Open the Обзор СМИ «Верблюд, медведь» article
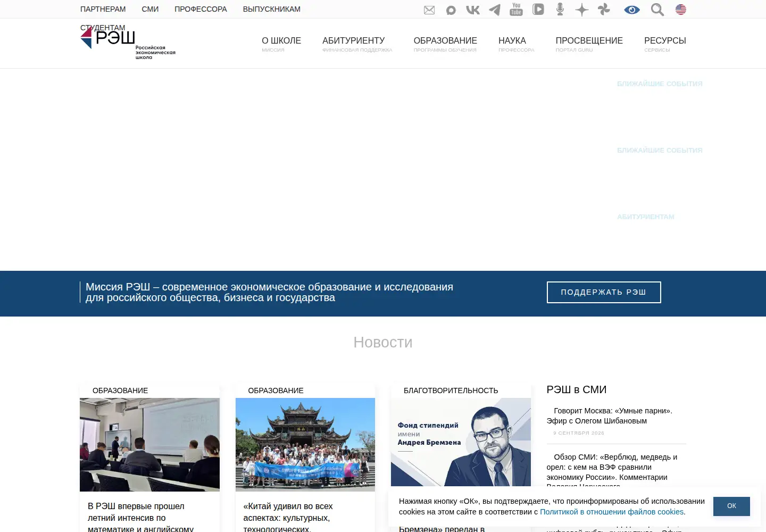Image resolution: width=766 pixels, height=532 pixels. [x=612, y=472]
